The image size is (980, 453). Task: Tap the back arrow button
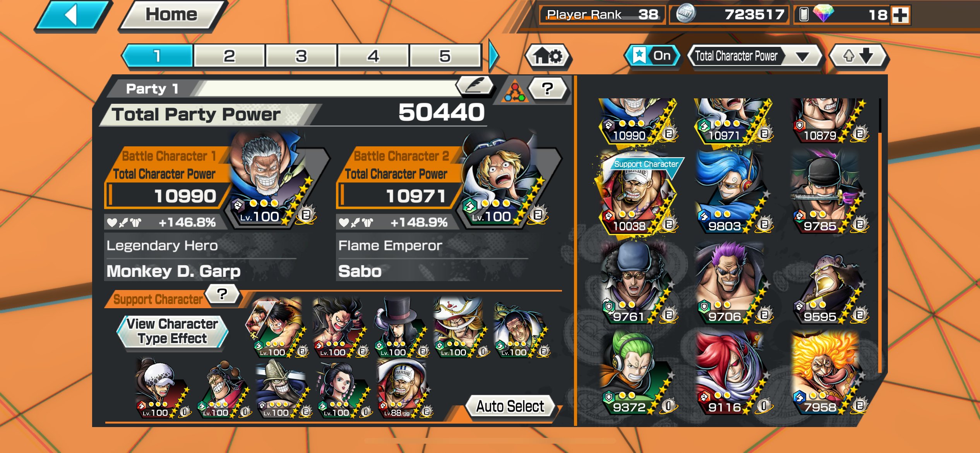pyautogui.click(x=72, y=15)
